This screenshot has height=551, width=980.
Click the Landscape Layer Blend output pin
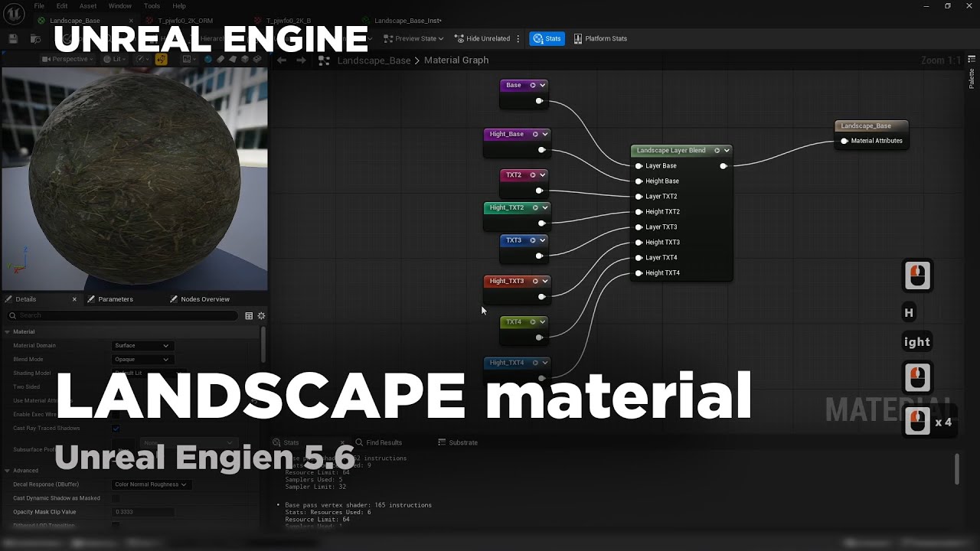(x=724, y=166)
